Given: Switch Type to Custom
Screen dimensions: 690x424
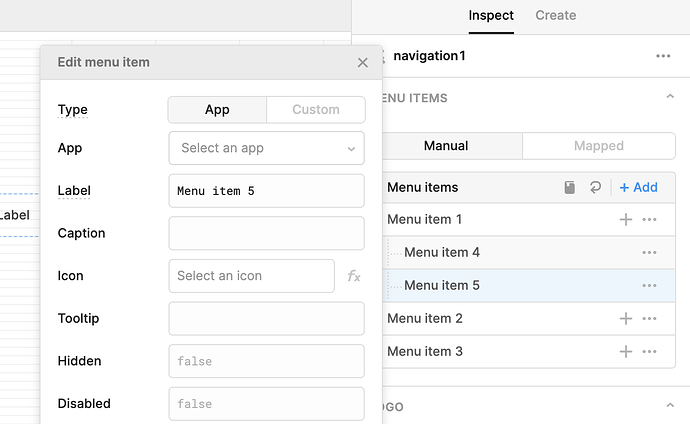Looking at the screenshot, I should point(315,110).
